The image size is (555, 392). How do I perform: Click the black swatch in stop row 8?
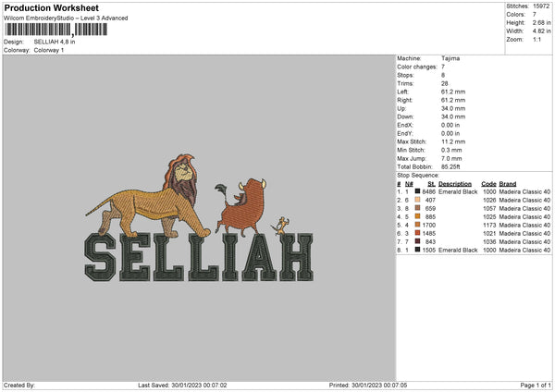point(417,250)
